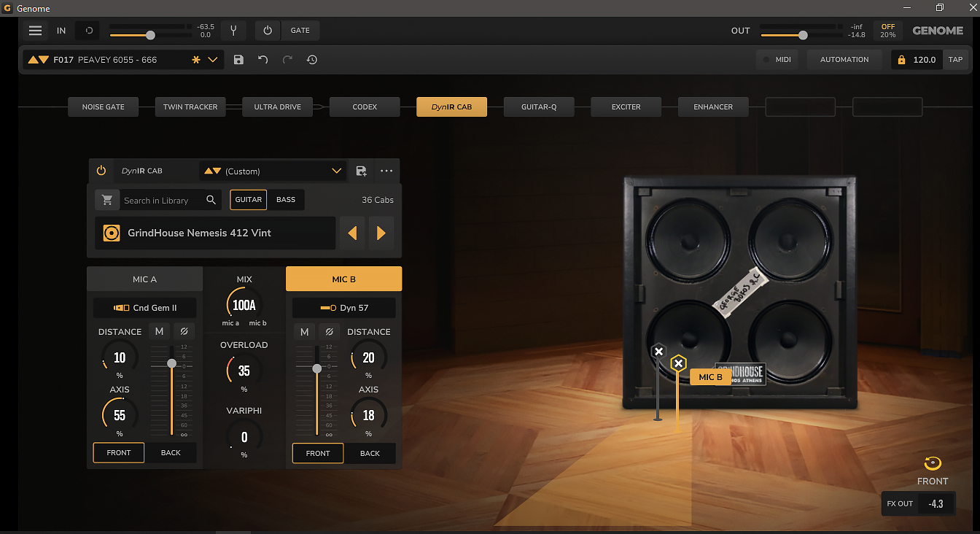
Task: Open the DynIR CAB more options menu
Action: pos(386,171)
